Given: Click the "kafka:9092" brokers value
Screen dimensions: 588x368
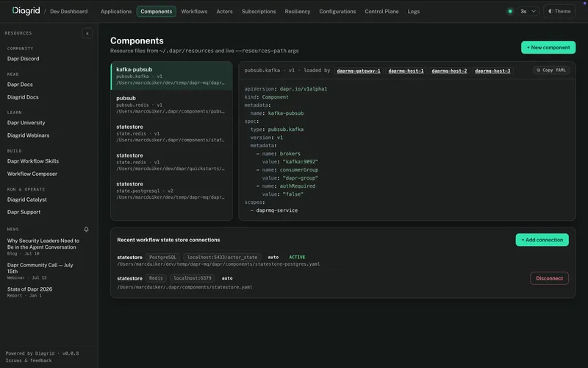Looking at the screenshot, I should pos(300,162).
